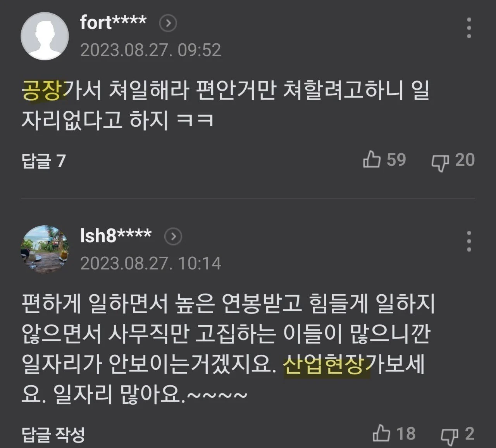This screenshot has height=448, width=496.
Task: Expand the chevron next to lsh8****
Action: click(173, 236)
